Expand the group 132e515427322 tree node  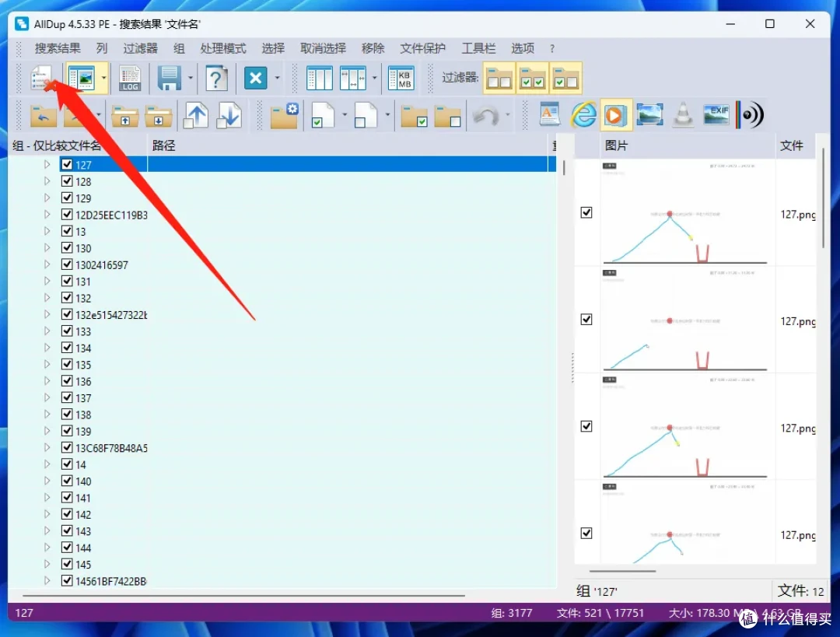pyautogui.click(x=47, y=314)
